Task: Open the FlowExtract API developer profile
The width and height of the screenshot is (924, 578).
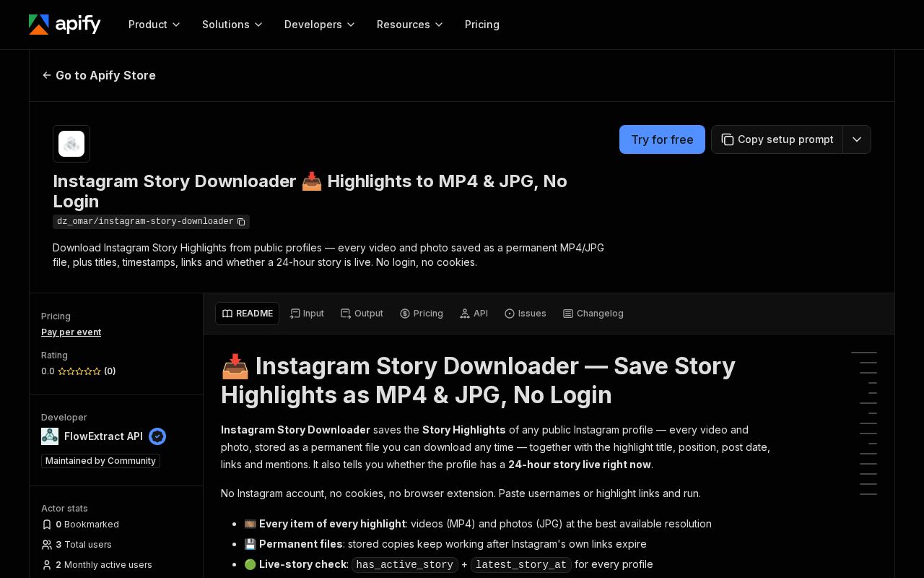Action: click(103, 436)
